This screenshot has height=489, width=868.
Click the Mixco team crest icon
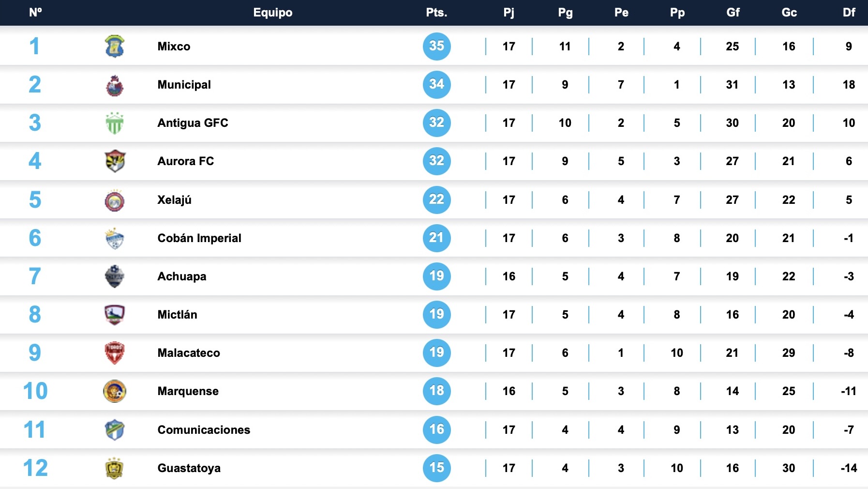tap(115, 46)
